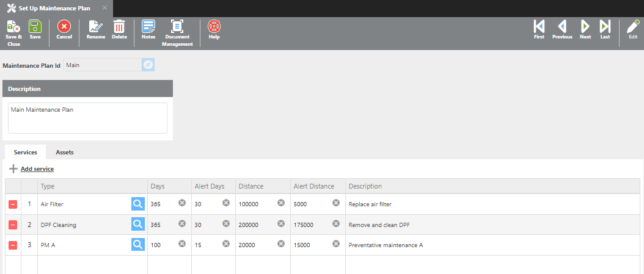Rename the maintenance plan via Rename icon
The width and height of the screenshot is (644, 274).
click(x=95, y=27)
